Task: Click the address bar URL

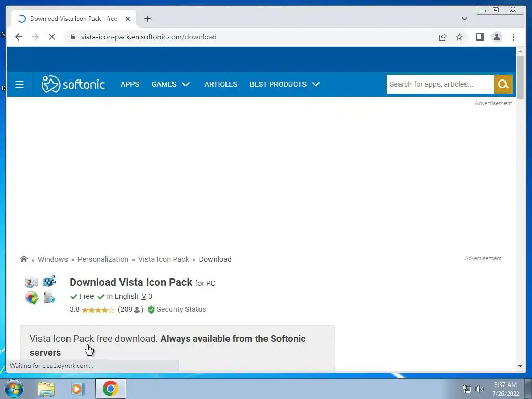Action: 149,37
